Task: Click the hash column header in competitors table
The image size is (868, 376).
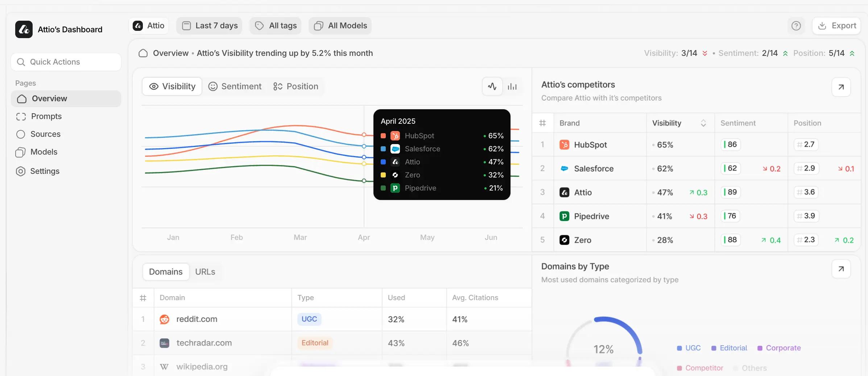Action: point(543,123)
